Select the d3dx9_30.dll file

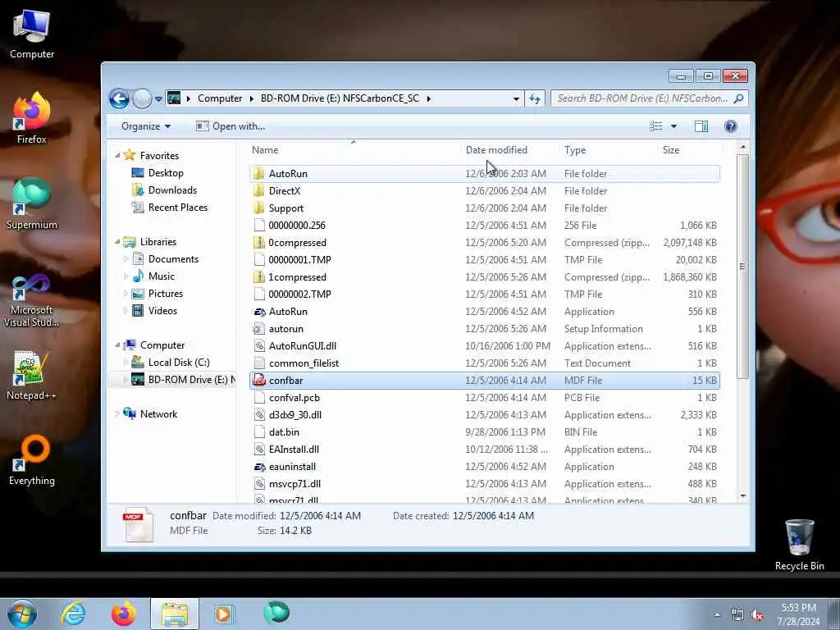pyautogui.click(x=484, y=414)
